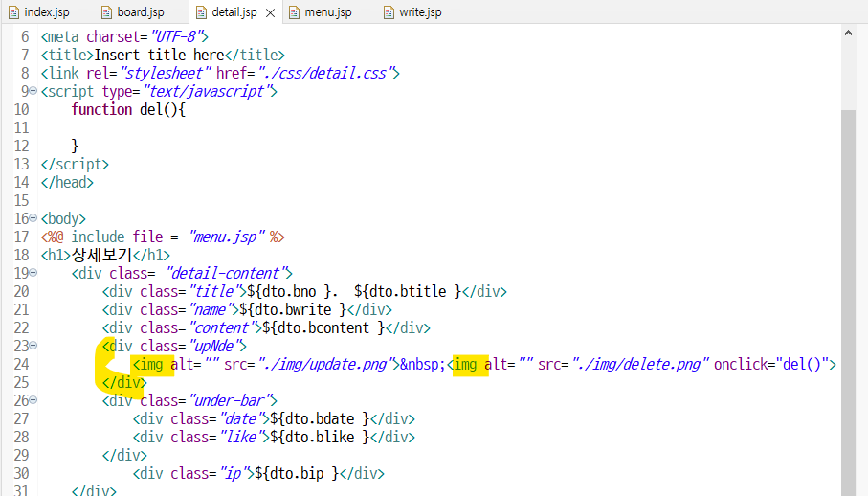This screenshot has height=496, width=868.
Task: Collapse the detail-content div at line 19
Action: 33,272
